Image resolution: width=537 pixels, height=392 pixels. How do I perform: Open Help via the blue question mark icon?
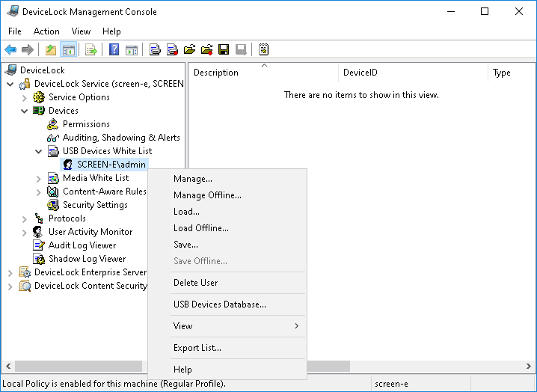click(x=114, y=50)
